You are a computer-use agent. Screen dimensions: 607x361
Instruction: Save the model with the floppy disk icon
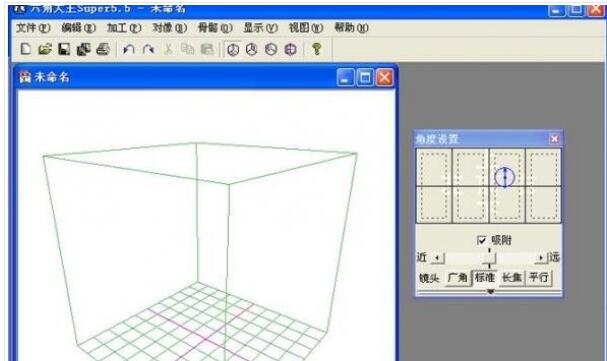[x=64, y=49]
